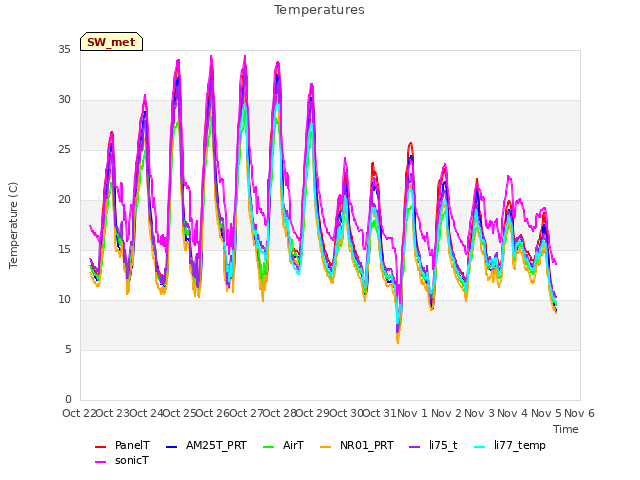Toggle the AM25T_PRT legend entry

click(206, 445)
